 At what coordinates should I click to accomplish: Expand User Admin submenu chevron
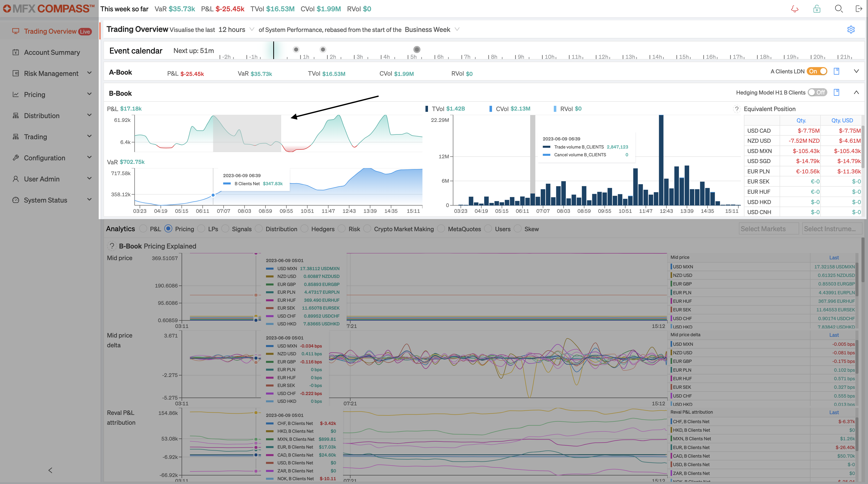pyautogui.click(x=89, y=178)
